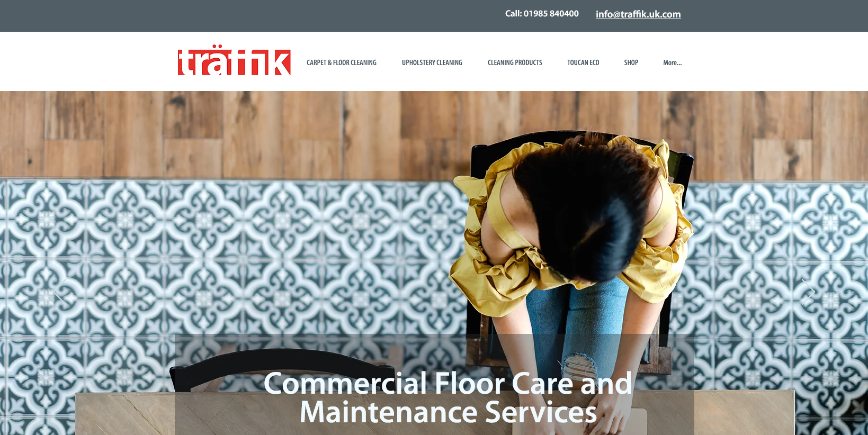Click the Maintenance Services heading line

tap(448, 412)
